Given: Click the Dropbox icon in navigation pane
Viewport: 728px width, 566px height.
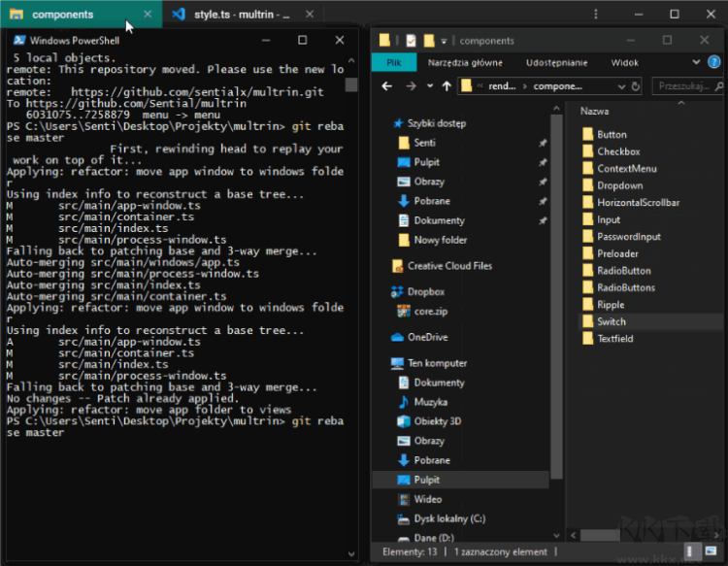Looking at the screenshot, I should (397, 291).
